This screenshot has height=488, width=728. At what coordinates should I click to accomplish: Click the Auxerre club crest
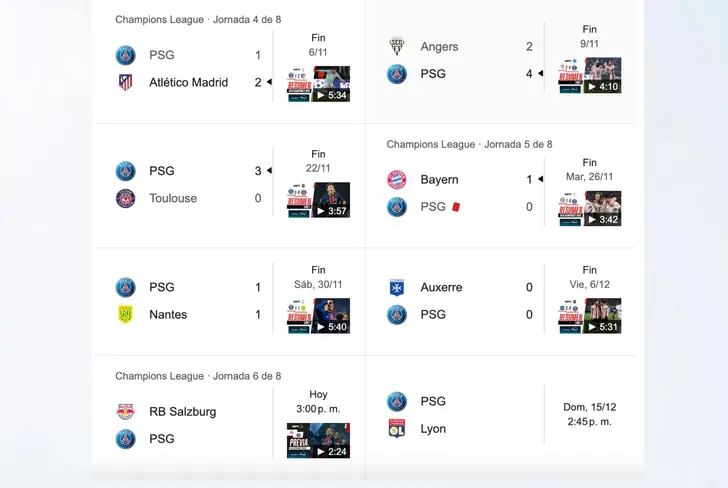coord(397,287)
